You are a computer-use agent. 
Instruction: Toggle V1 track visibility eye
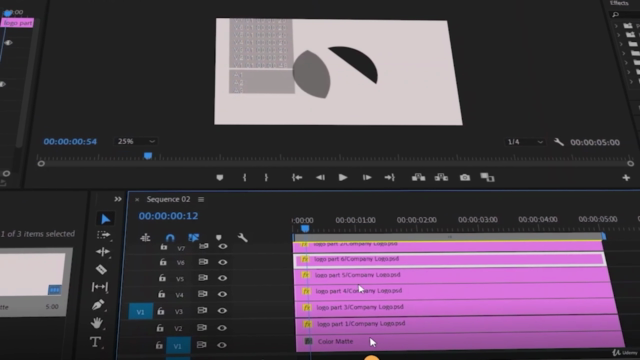pos(222,345)
